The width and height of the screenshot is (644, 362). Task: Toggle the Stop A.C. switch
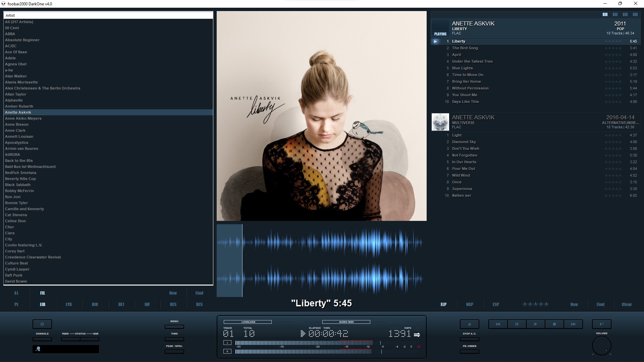point(469,339)
